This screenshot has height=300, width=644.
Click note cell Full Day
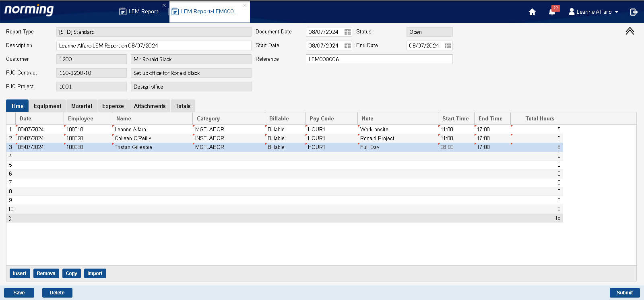pyautogui.click(x=398, y=147)
